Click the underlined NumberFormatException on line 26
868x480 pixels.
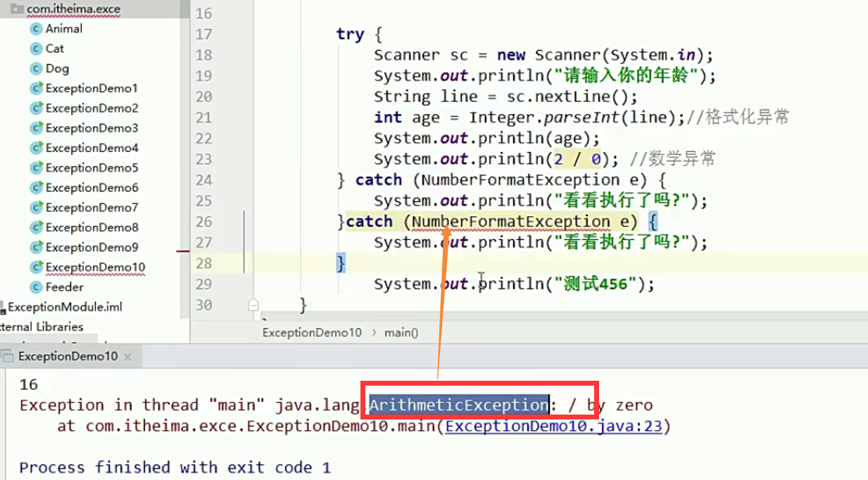[511, 222]
